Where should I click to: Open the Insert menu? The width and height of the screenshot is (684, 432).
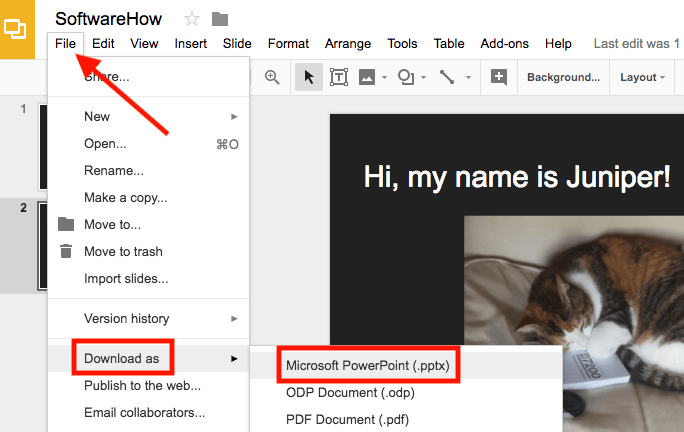click(191, 44)
